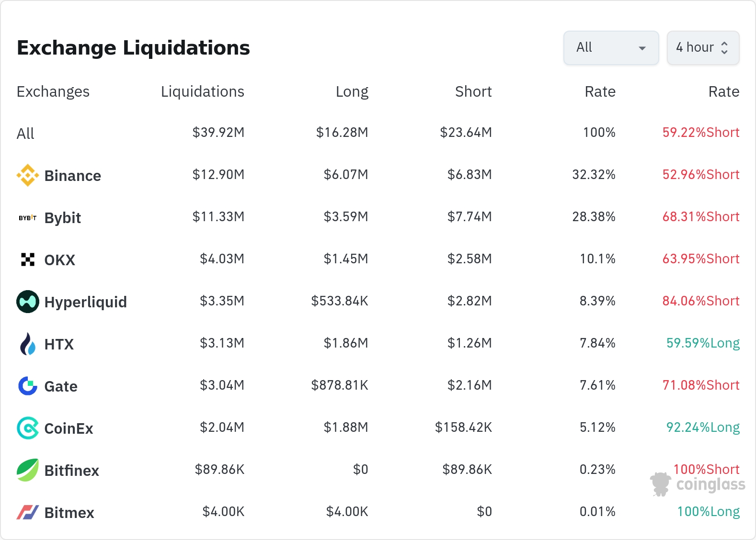Sort by the Long column header
The width and height of the screenshot is (756, 540).
352,91
